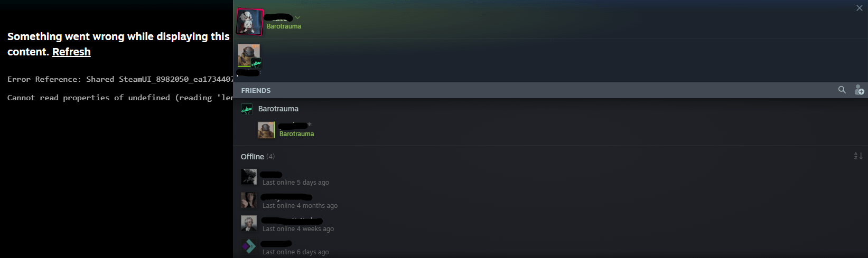Click the purple diamond avatar of the last offline friend
Viewport: 868px width, 258px height.
tap(249, 246)
